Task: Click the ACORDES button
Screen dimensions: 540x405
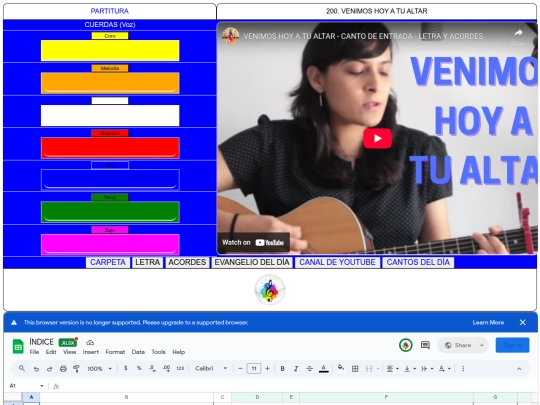Action: point(187,262)
